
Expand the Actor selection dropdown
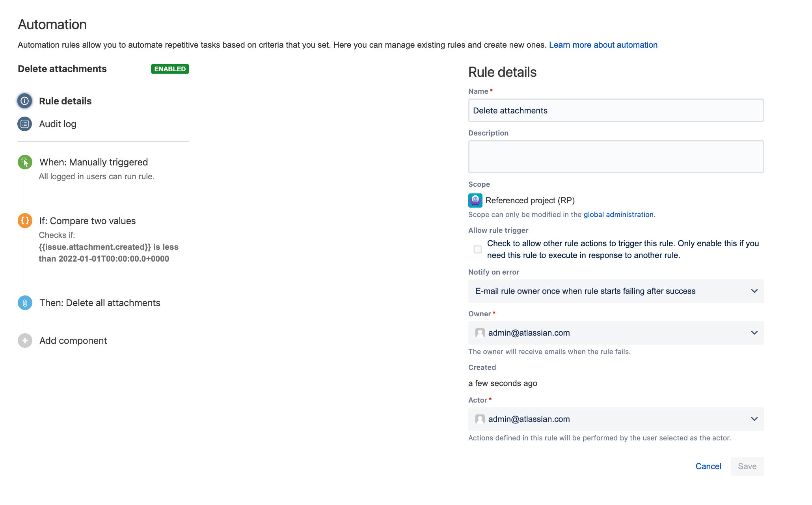click(x=754, y=419)
